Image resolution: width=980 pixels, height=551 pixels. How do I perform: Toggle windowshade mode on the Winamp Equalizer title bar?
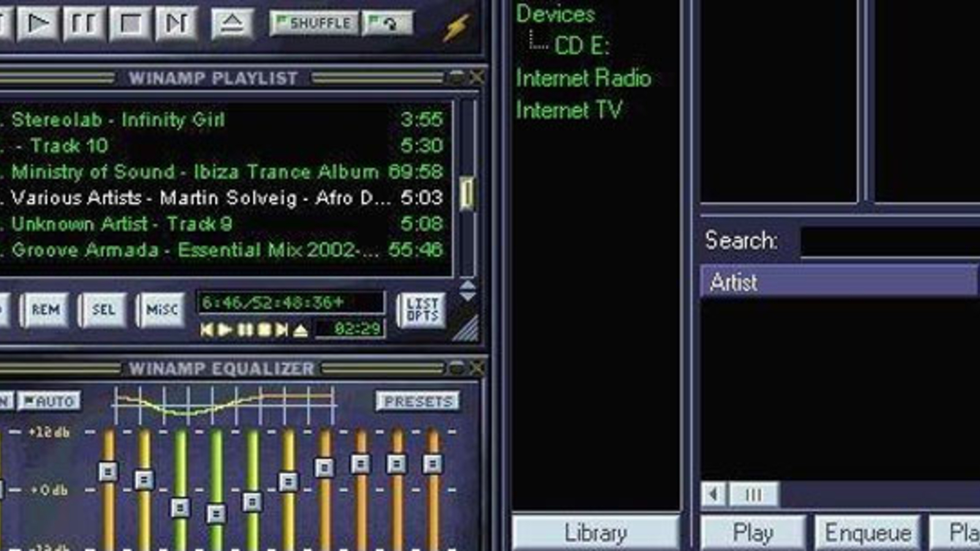456,368
